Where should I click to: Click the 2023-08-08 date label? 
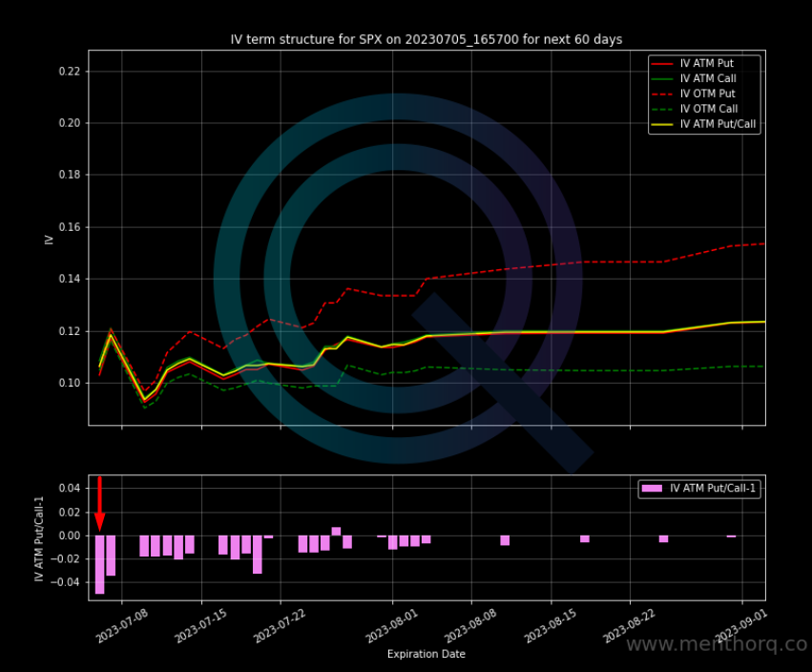click(x=470, y=626)
